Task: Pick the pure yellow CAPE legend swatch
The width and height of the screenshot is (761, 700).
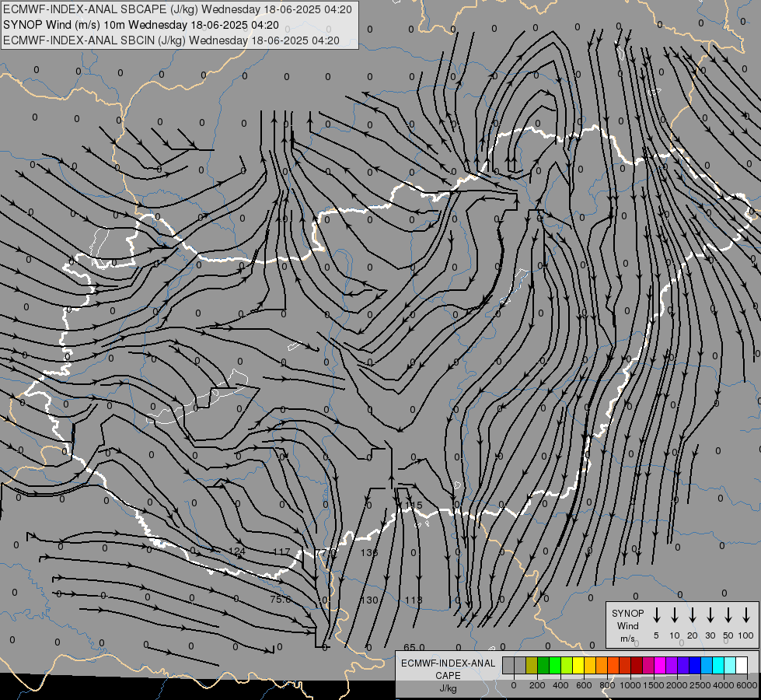Action: 578,665
